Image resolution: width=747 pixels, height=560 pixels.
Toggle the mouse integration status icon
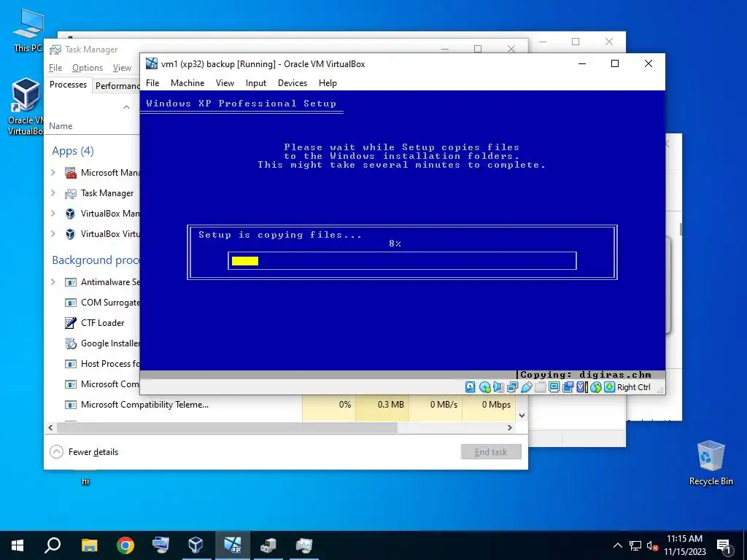[595, 387]
